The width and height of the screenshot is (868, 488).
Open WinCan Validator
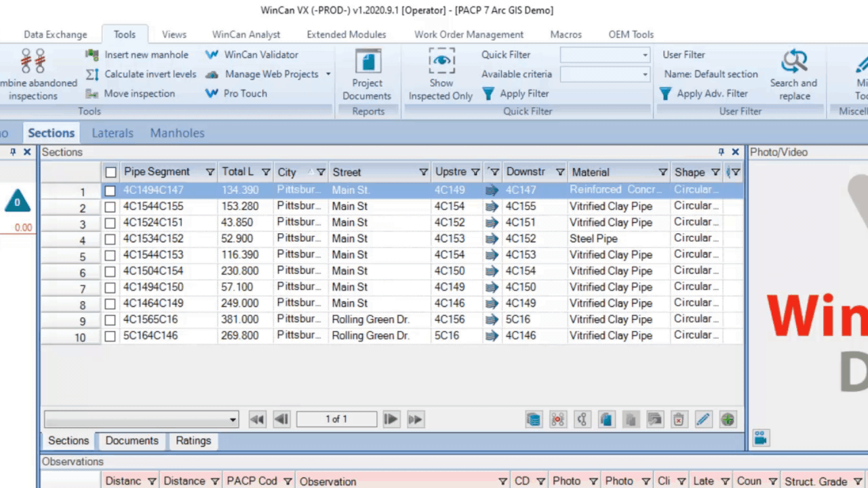[x=252, y=54]
